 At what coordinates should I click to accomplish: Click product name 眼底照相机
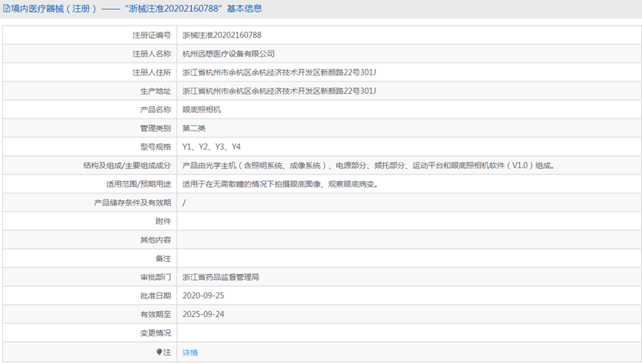202,110
